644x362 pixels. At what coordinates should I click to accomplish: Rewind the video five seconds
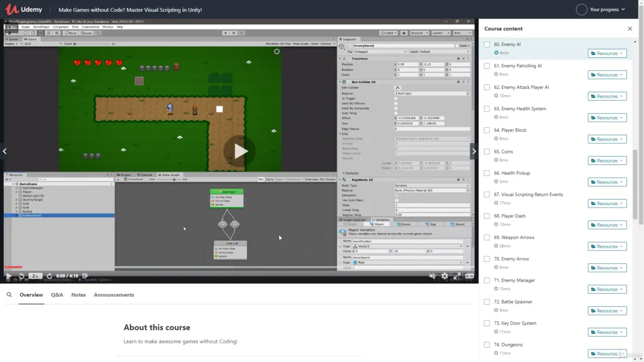point(21,276)
